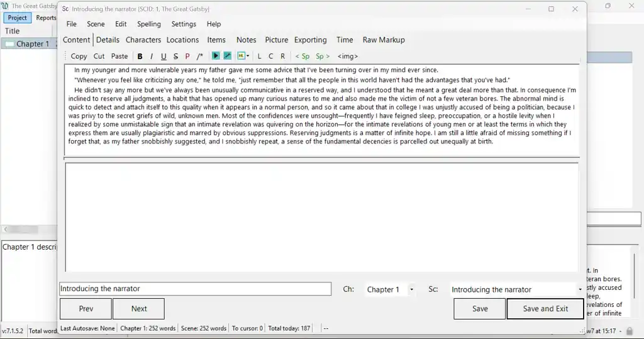The width and height of the screenshot is (644, 339).
Task: Open the highlight dropdown in toolbar
Action: (243, 56)
